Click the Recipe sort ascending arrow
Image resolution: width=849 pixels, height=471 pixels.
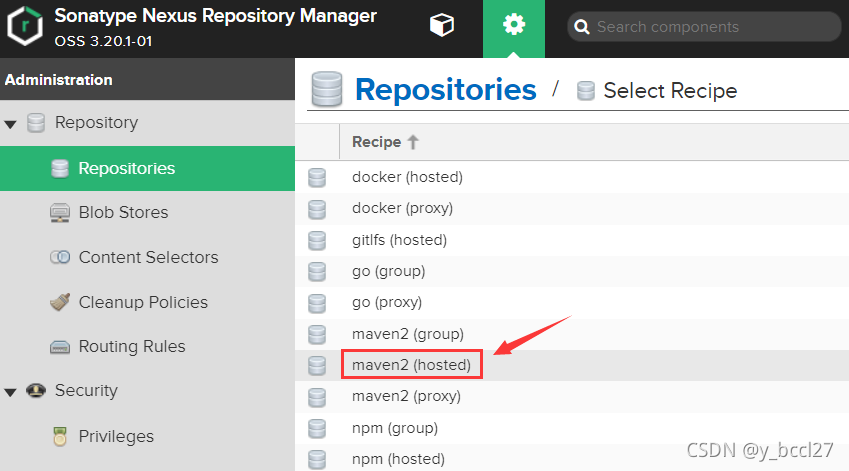(x=413, y=142)
